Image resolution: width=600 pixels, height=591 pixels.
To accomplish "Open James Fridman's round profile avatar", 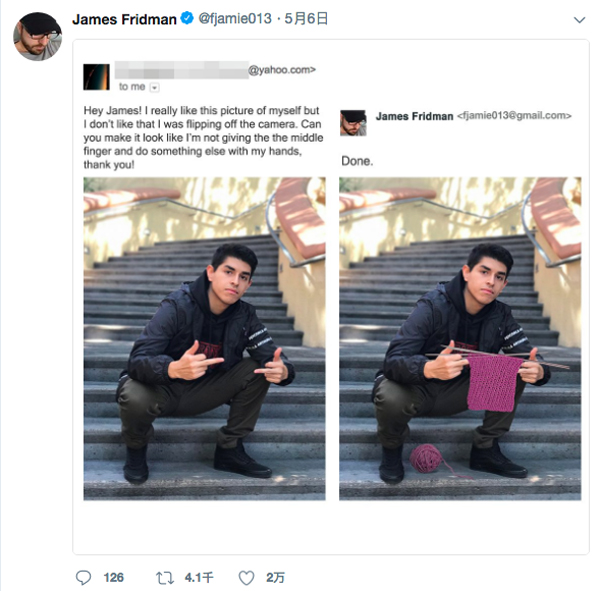I will (x=37, y=36).
